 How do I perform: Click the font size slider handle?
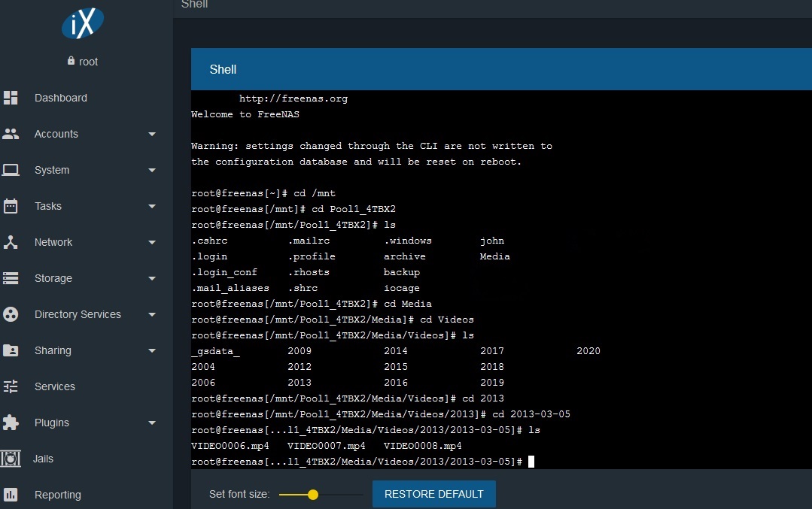click(x=313, y=495)
